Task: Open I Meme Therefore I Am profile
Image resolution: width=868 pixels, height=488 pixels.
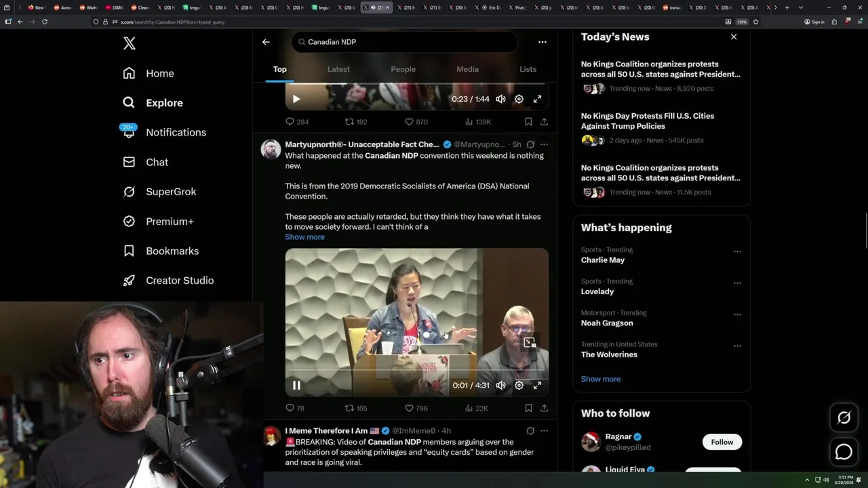Action: click(x=326, y=430)
